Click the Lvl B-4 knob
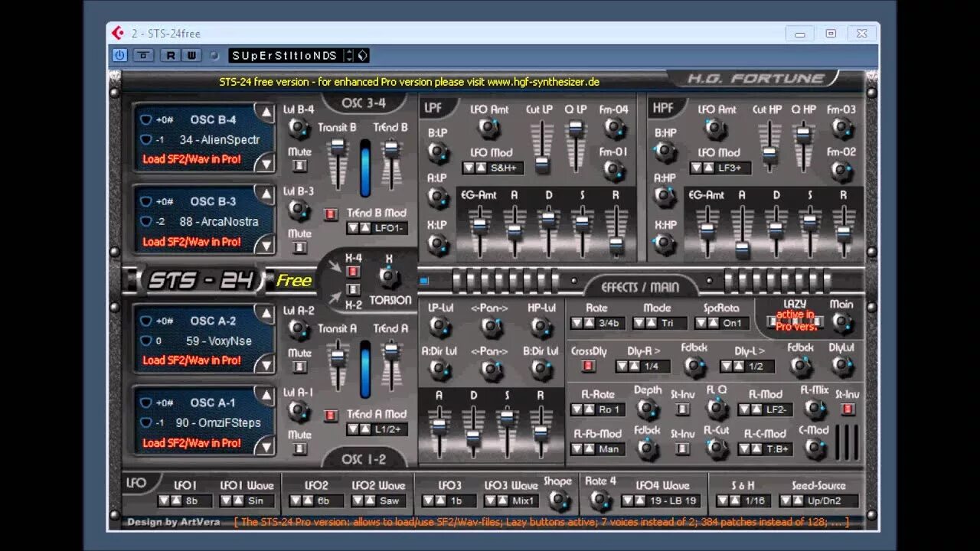Screen dimensions: 980x551 coord(299,128)
